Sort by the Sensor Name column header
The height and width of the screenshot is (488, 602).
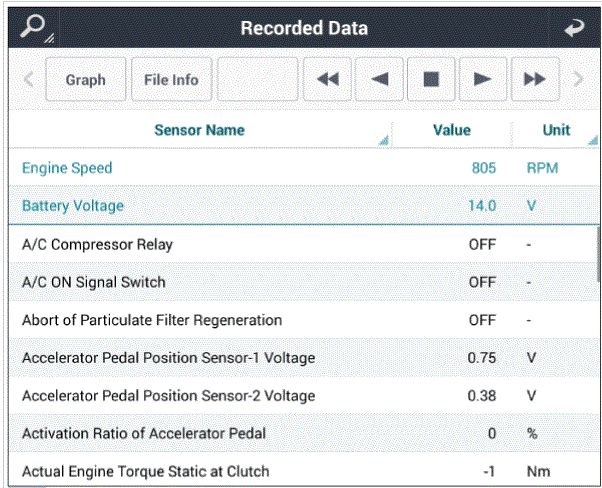tap(200, 130)
